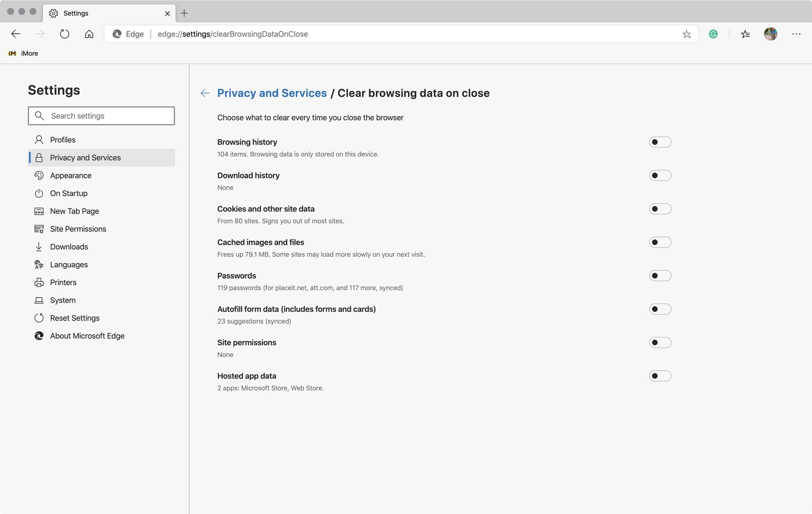
Task: Open the Settings and more ellipsis menu
Action: 796,34
